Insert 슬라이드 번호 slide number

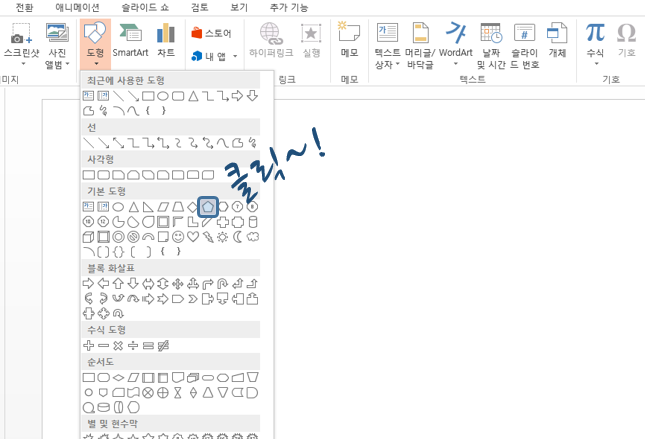pyautogui.click(x=524, y=45)
